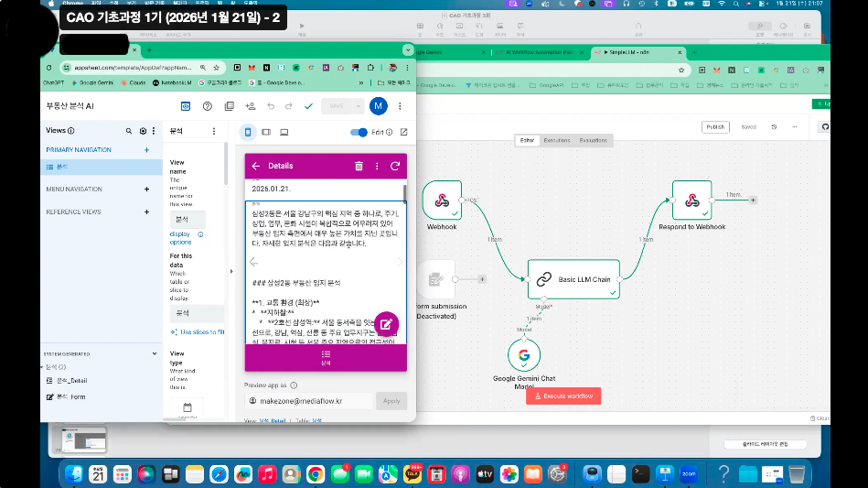
Task: Click the back arrow in Details header
Action: 256,166
